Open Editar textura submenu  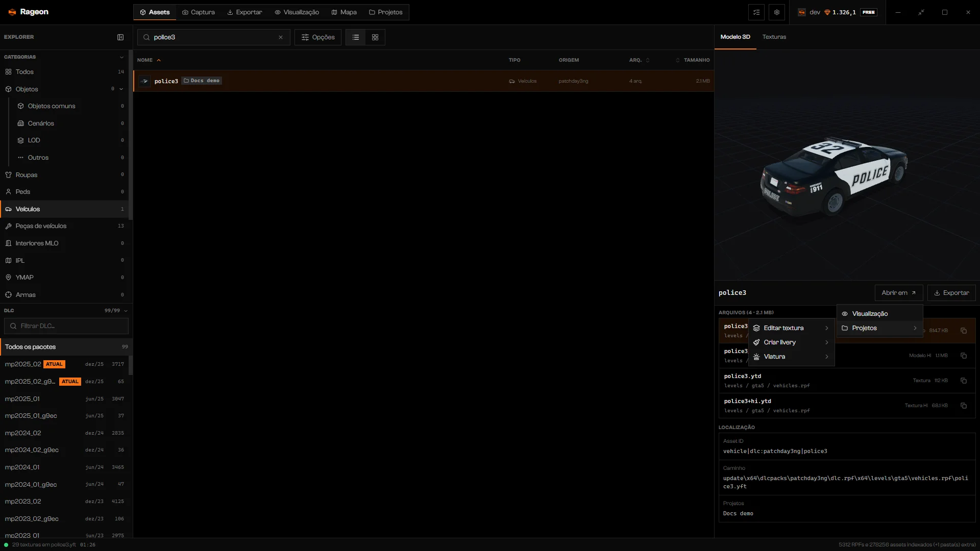791,328
